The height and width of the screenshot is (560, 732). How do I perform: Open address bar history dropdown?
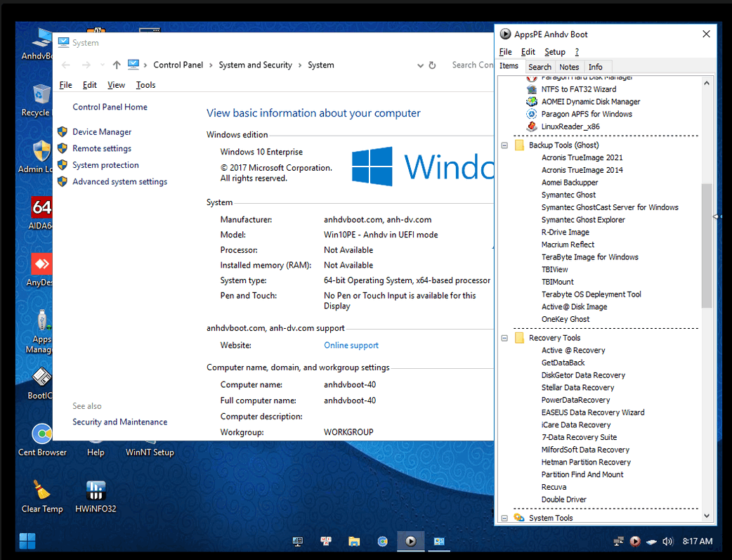click(x=420, y=65)
